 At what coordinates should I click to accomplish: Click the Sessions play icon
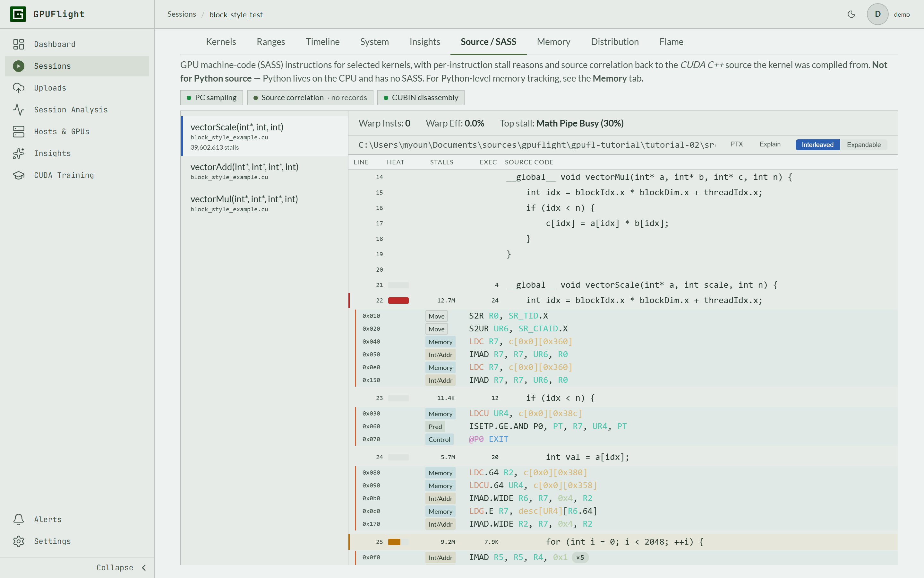pyautogui.click(x=18, y=66)
